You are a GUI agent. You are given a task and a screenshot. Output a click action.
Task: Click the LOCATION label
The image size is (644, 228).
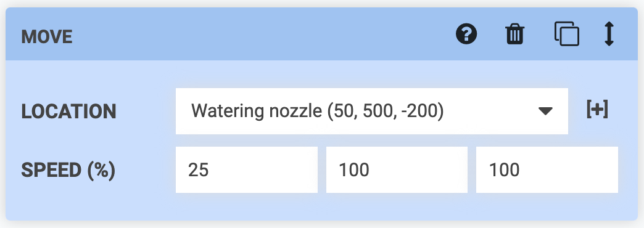coord(68,112)
